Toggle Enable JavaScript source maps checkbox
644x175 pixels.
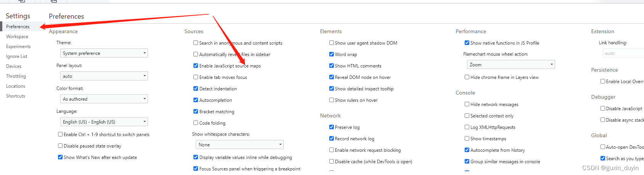coord(196,66)
